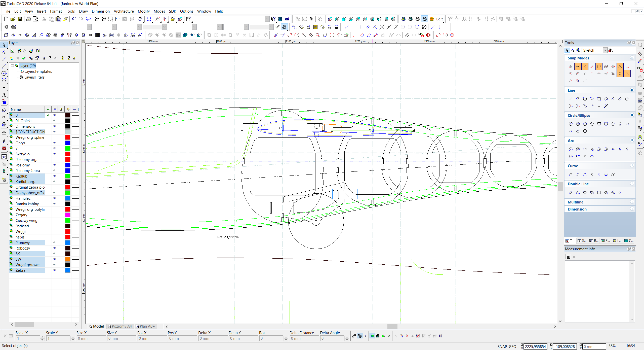The width and height of the screenshot is (644, 350).
Task: Toggle visibility eye for Skrzydlo layer
Action: tap(55, 154)
